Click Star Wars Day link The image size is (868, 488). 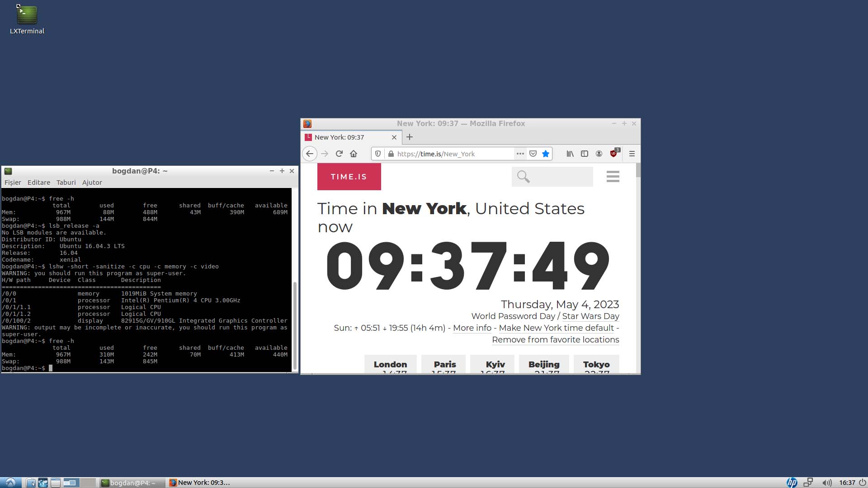click(590, 316)
